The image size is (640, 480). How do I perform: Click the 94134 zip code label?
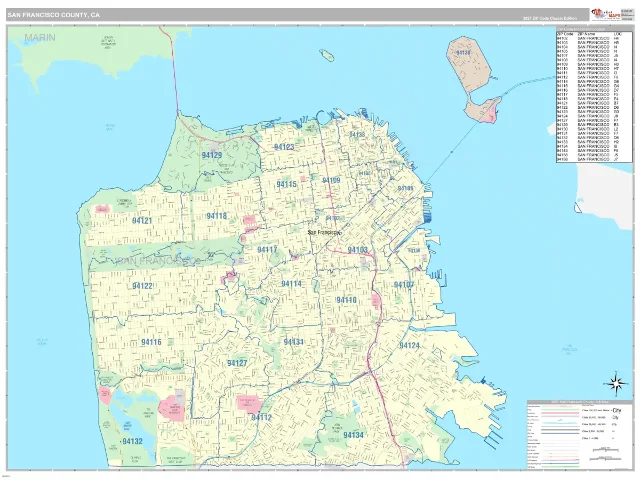click(x=353, y=435)
